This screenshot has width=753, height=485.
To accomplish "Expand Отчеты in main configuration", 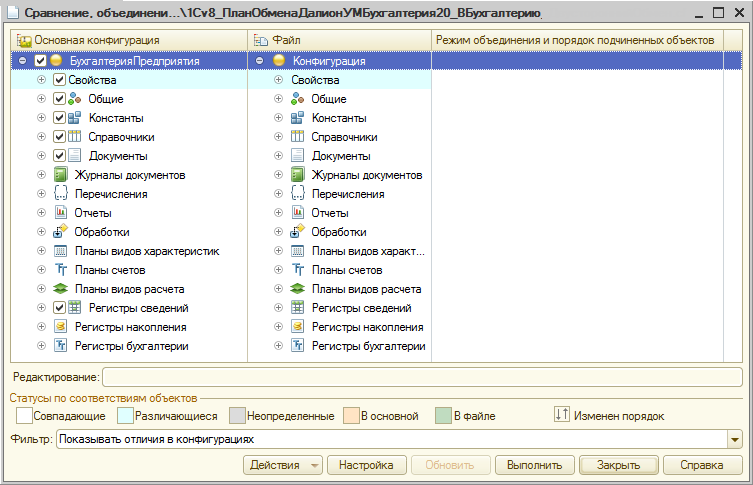I will [41, 213].
